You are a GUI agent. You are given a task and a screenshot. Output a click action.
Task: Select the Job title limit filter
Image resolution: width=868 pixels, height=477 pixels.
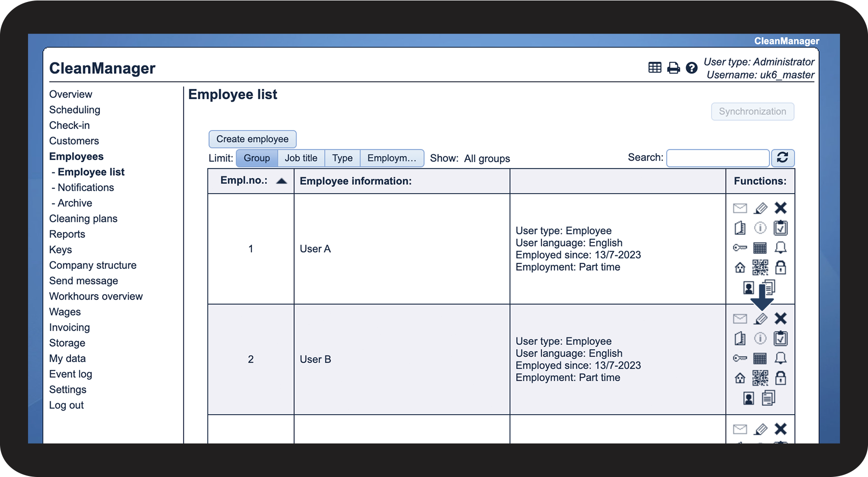click(x=301, y=158)
